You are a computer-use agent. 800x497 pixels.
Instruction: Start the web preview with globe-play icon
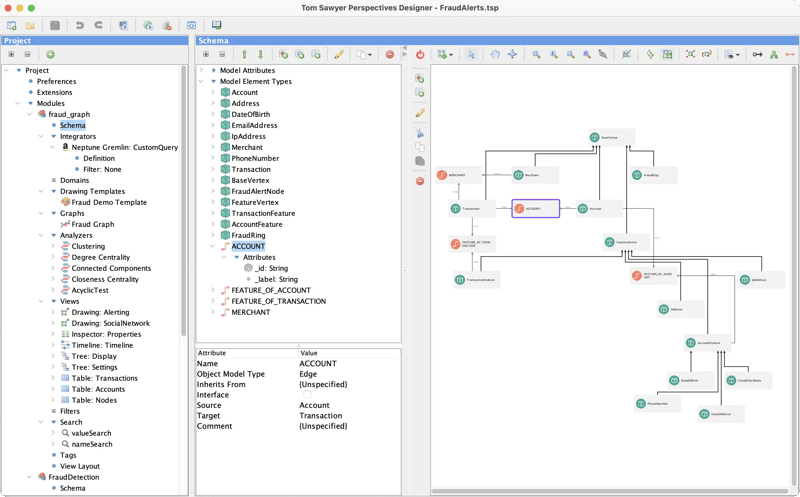pyautogui.click(x=148, y=25)
